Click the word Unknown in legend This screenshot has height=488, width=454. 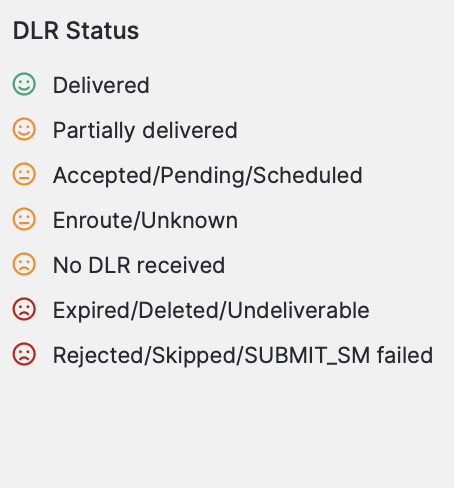(190, 220)
